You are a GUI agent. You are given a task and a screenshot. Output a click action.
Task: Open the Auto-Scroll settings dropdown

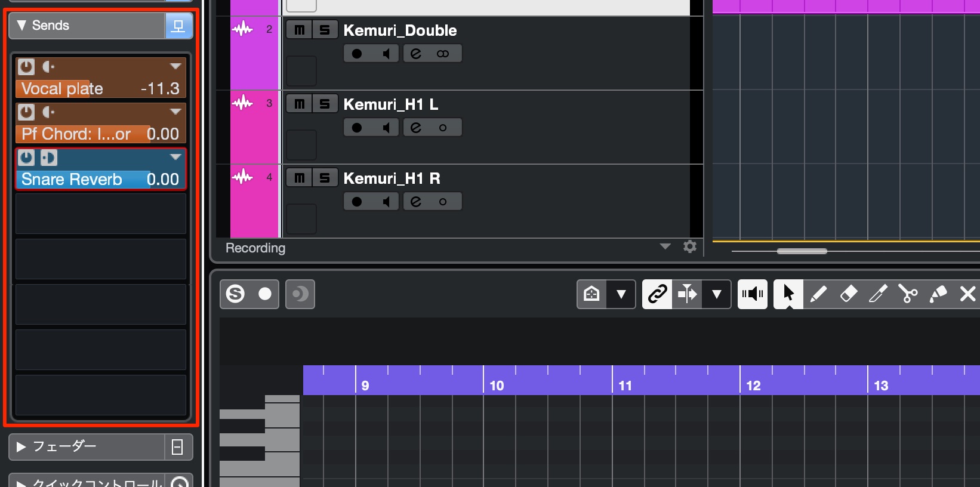[x=717, y=294]
